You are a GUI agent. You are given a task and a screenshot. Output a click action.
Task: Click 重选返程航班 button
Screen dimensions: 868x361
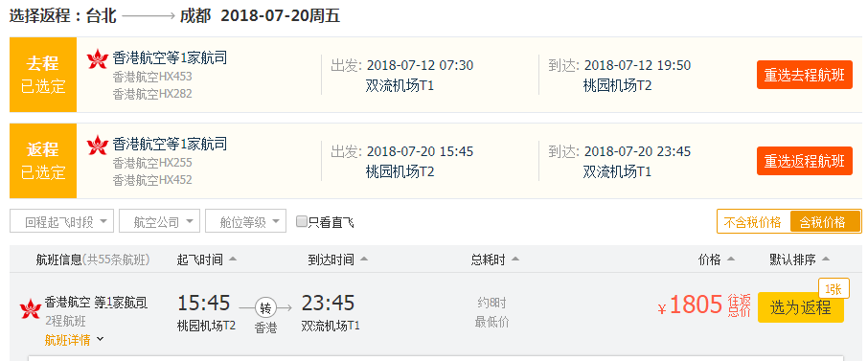(805, 161)
